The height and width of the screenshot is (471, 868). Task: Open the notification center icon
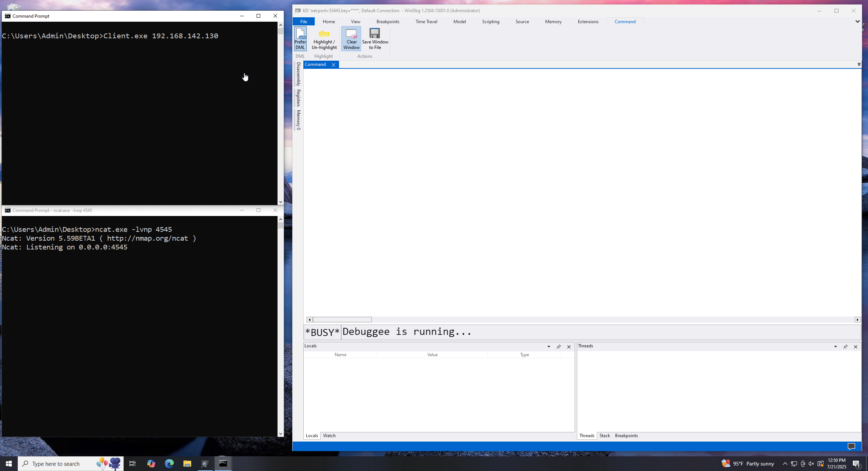click(856, 464)
